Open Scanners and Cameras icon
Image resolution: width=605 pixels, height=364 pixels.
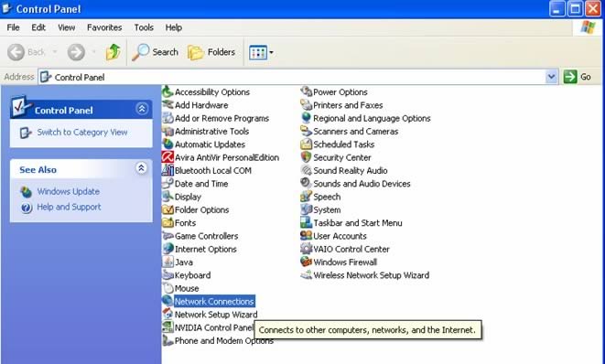(x=306, y=131)
